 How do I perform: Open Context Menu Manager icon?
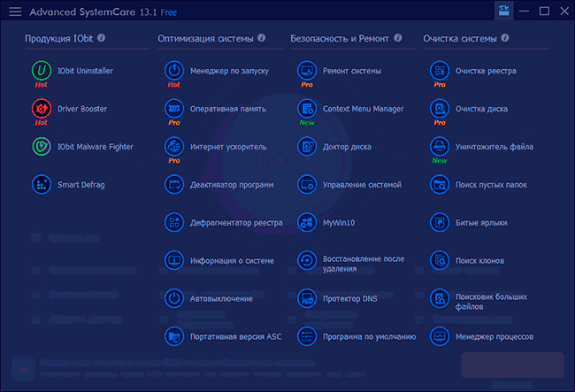(307, 109)
